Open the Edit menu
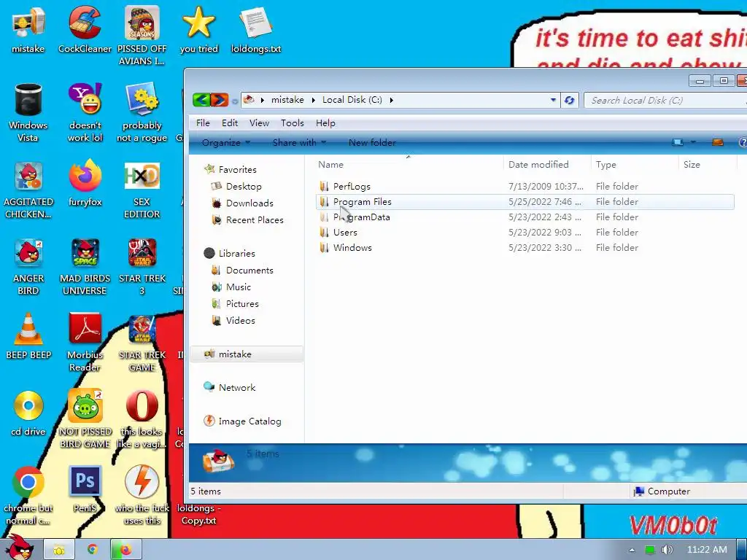 [x=230, y=122]
